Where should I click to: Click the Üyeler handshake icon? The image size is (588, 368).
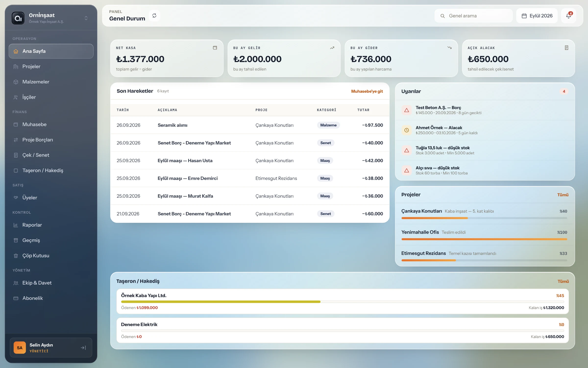pos(16,197)
